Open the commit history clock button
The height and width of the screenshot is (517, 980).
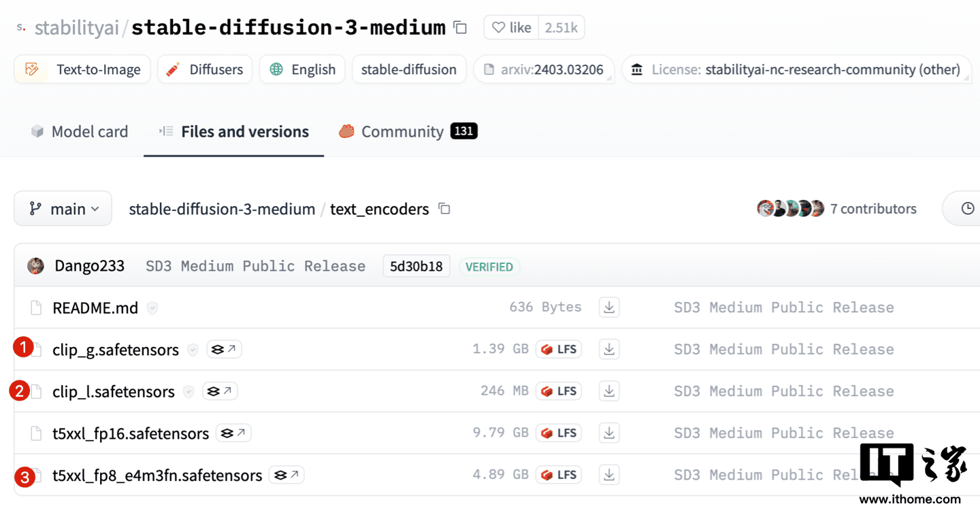(967, 209)
